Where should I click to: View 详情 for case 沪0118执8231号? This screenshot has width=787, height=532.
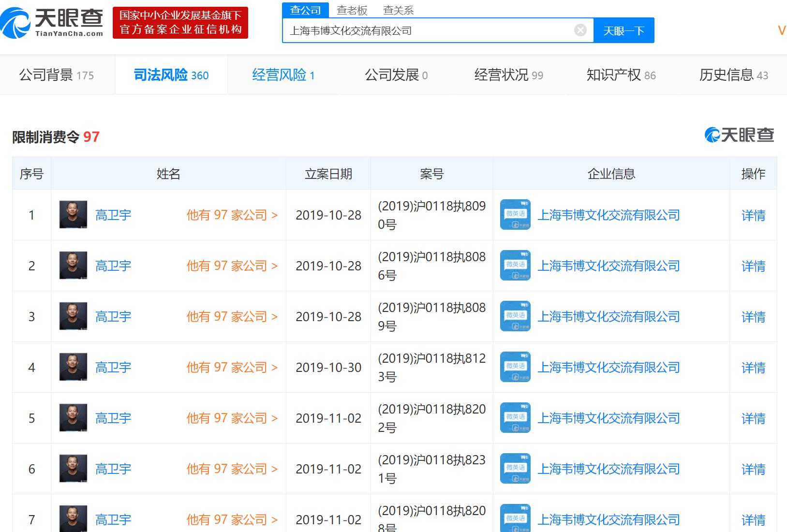coord(753,469)
